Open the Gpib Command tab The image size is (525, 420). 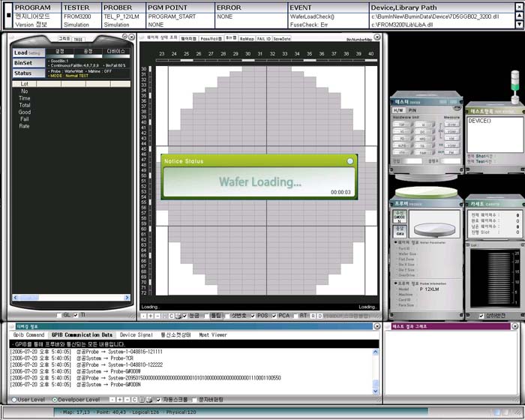(x=28, y=335)
